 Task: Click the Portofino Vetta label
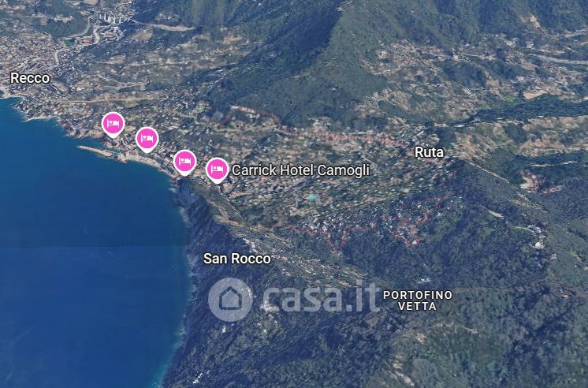(418, 300)
